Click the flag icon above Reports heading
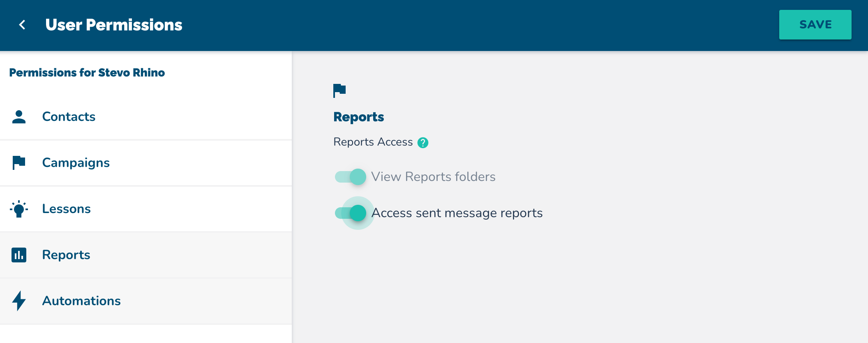The image size is (868, 343). pyautogui.click(x=339, y=90)
